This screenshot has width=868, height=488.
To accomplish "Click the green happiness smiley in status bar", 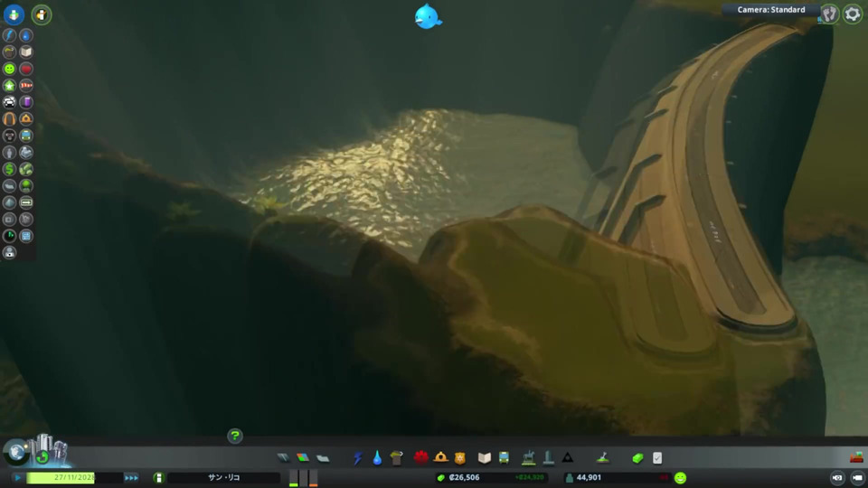I will 680,478.
